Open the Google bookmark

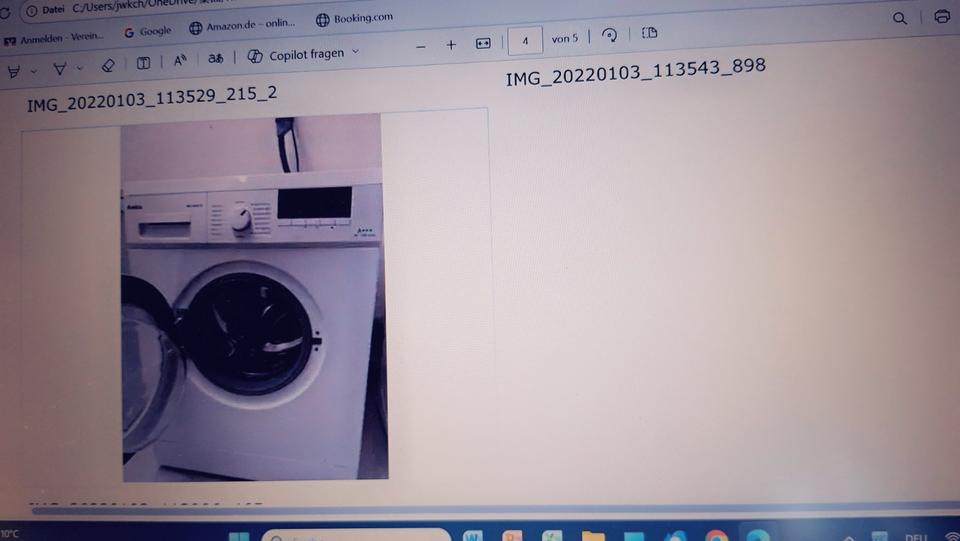click(148, 31)
